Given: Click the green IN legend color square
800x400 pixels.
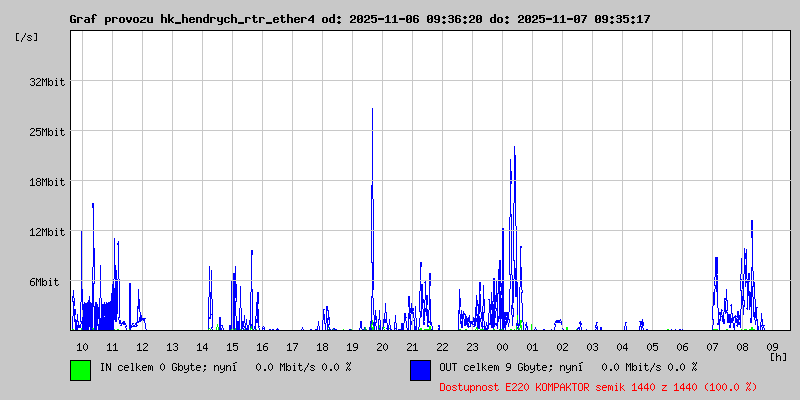Looking at the screenshot, I should (80, 369).
